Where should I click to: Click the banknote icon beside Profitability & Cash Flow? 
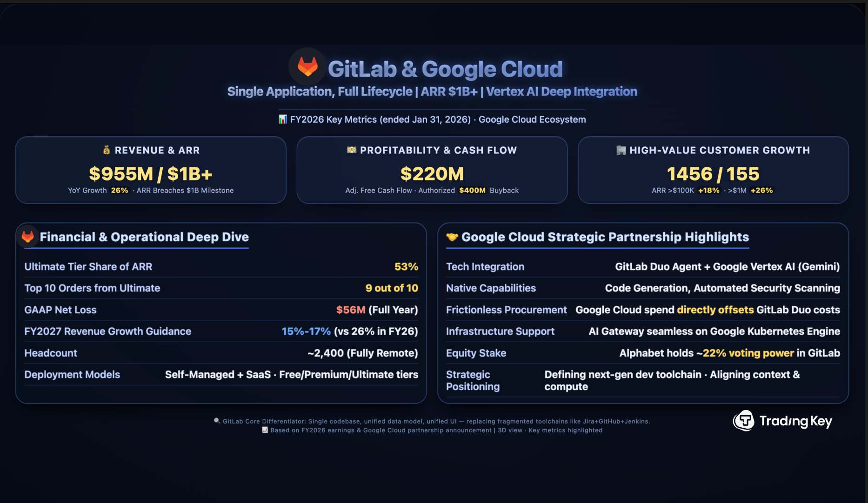click(352, 150)
